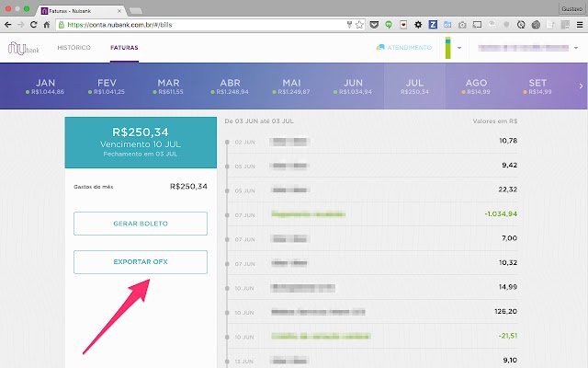Open a new browser tab

[x=135, y=11]
